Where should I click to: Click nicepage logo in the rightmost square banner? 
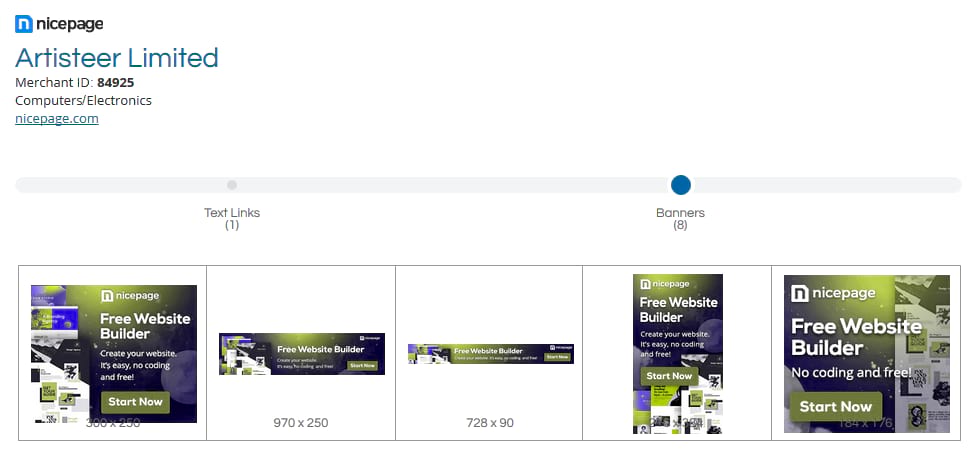pyautogui.click(x=833, y=293)
